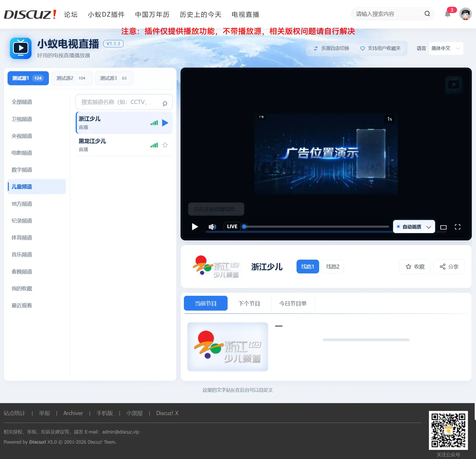Select the 央视频道 category
Image resolution: width=476 pixels, height=459 pixels.
pyautogui.click(x=37, y=136)
